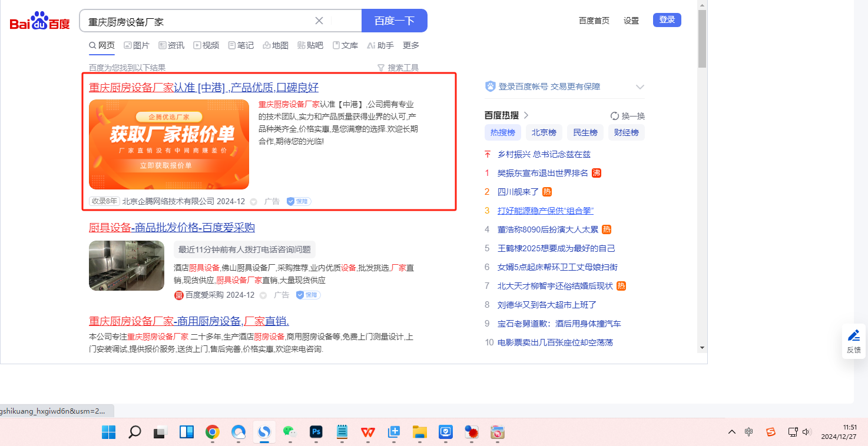Open Photoshop from the taskbar

pyautogui.click(x=316, y=432)
